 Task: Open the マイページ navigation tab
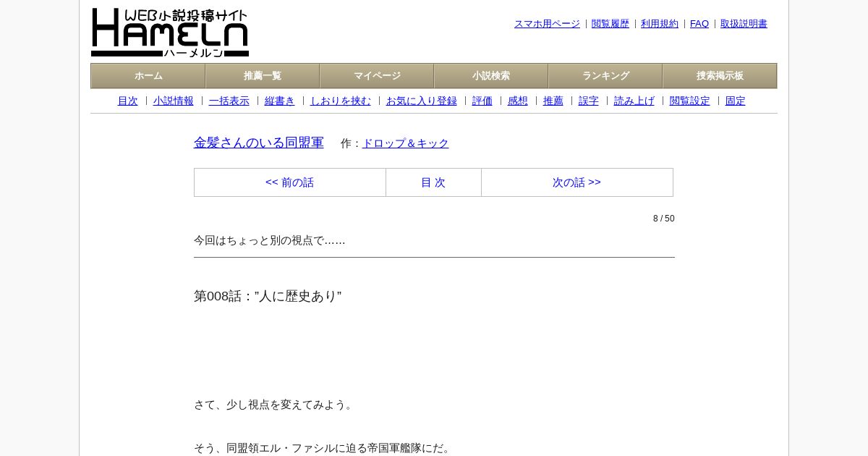coord(377,76)
